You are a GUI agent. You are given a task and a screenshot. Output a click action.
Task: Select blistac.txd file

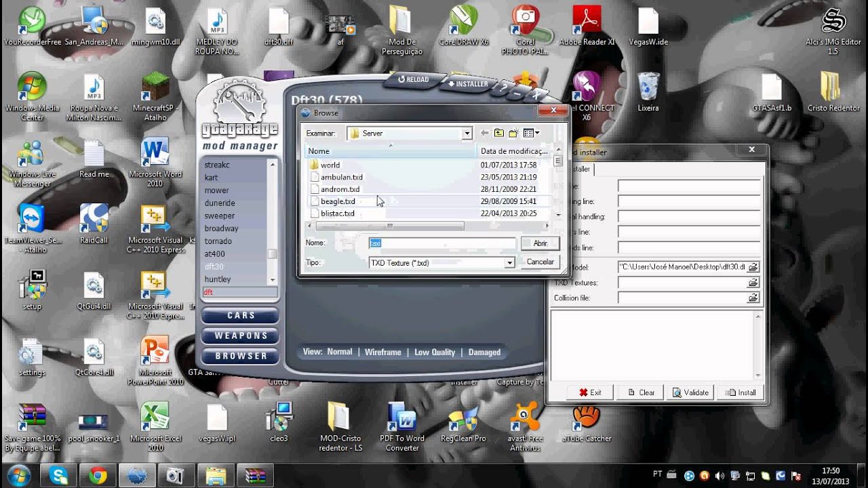point(338,213)
